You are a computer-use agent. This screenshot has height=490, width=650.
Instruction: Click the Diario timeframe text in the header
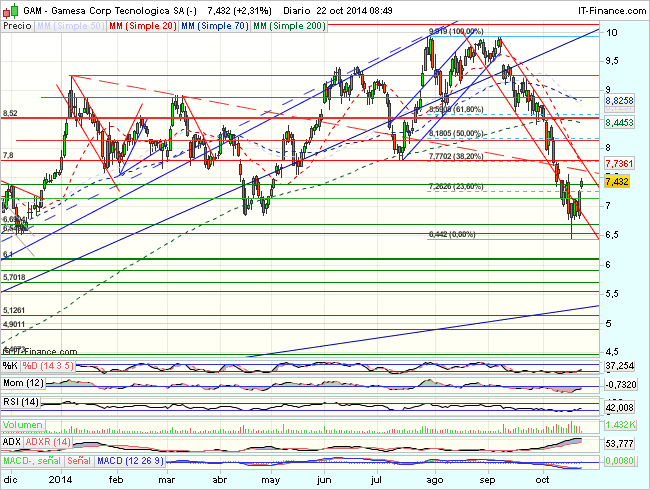point(297,11)
